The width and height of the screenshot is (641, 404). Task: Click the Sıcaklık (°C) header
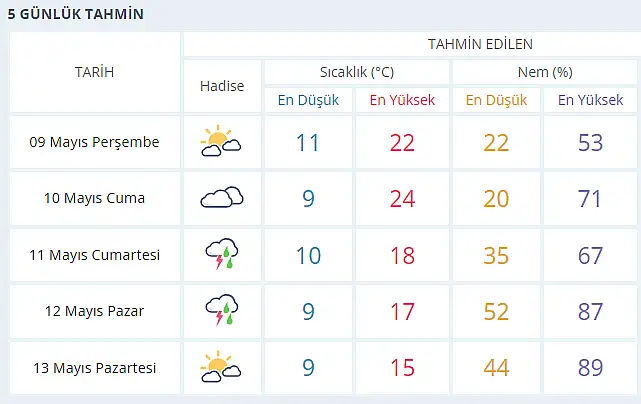click(356, 72)
